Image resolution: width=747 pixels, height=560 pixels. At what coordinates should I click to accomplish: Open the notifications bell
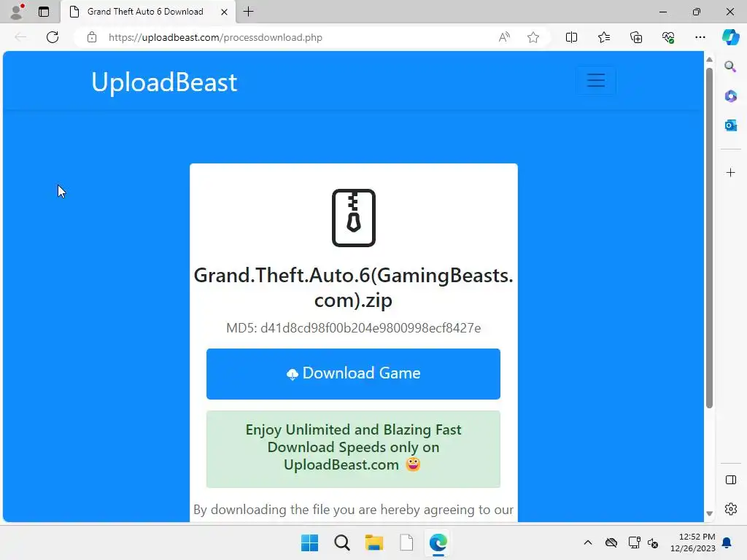tap(727, 542)
